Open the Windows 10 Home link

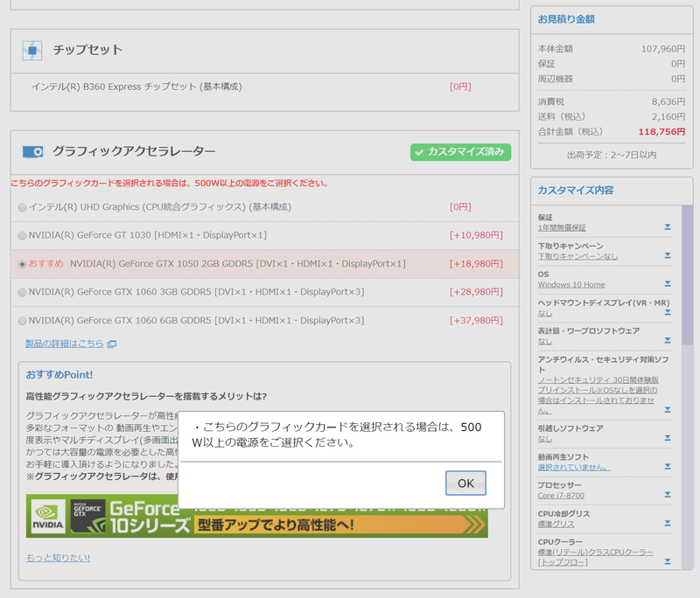coord(571,284)
